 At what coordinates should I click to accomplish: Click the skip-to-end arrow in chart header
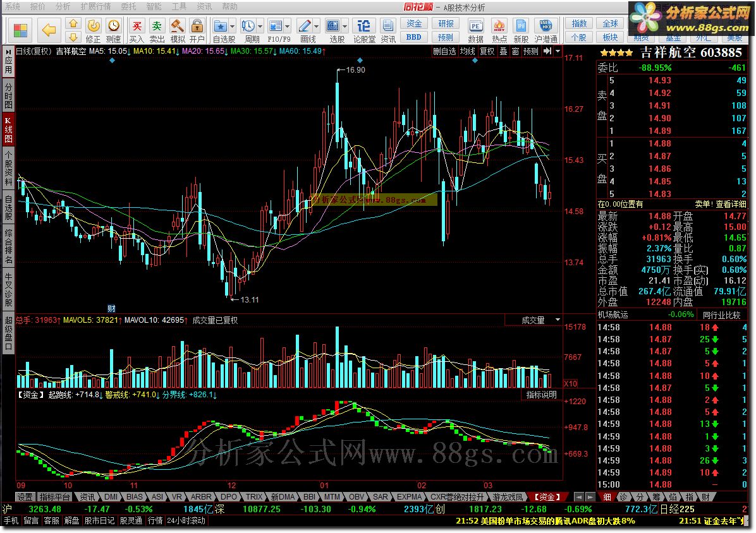point(547,51)
